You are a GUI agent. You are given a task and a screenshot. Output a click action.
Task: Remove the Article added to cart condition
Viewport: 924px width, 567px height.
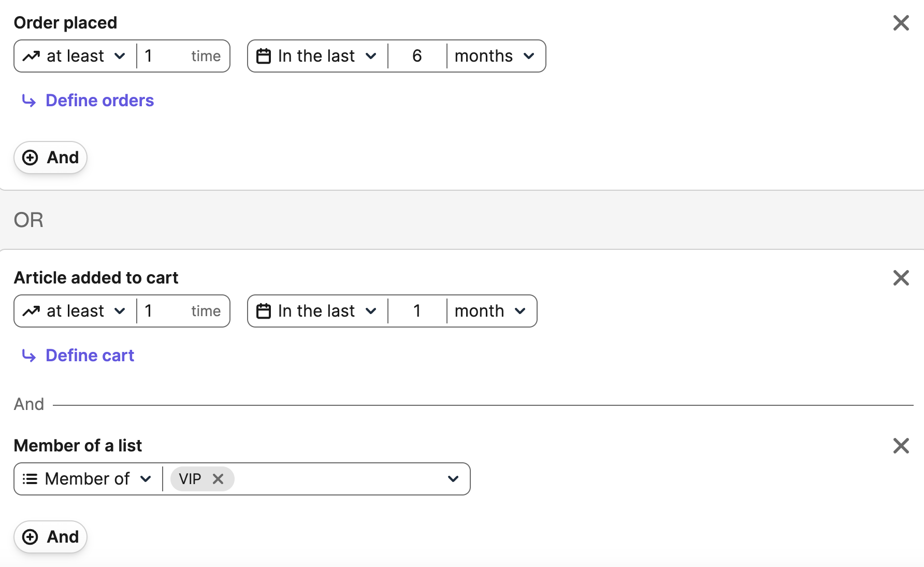(x=901, y=278)
